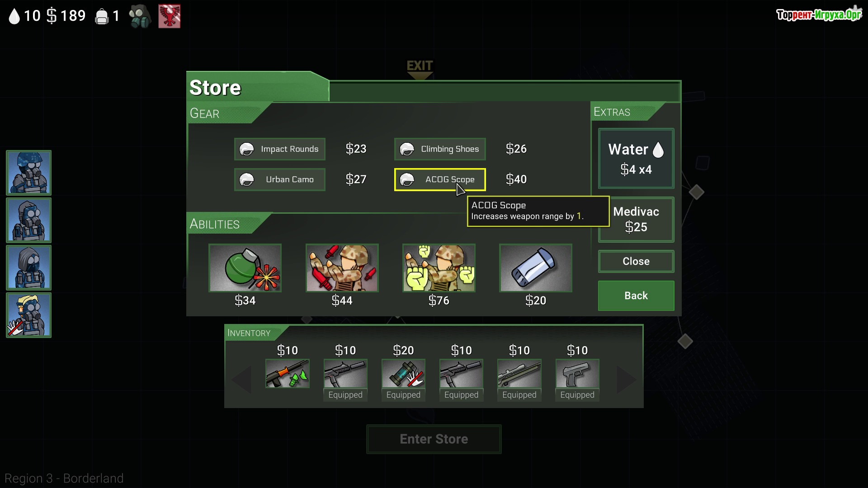The image size is (868, 488).
Task: Show previous inventory items with left arrow
Action: click(x=241, y=380)
